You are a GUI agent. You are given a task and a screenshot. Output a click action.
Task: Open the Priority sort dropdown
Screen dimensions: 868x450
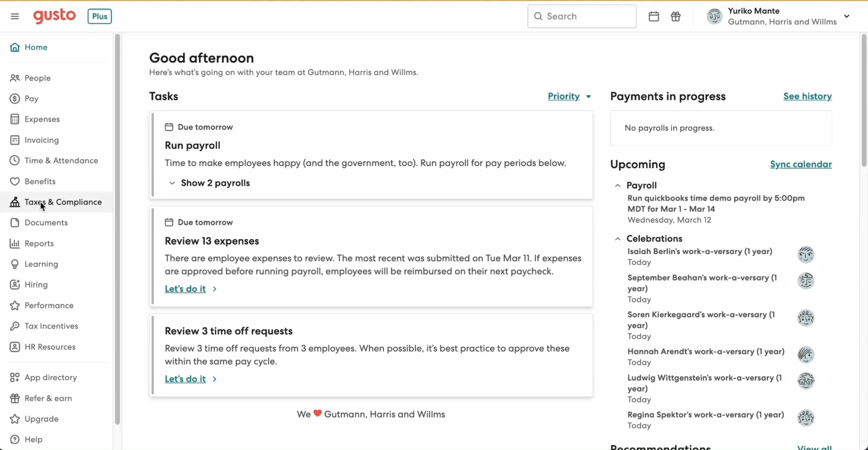569,96
